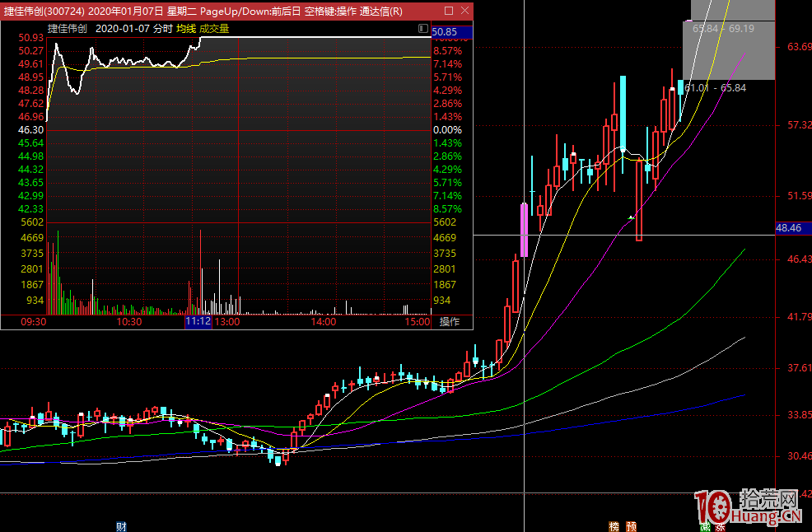The width and height of the screenshot is (812, 532).
Task: Click the 11:12 time marker on axis
Action: (198, 322)
